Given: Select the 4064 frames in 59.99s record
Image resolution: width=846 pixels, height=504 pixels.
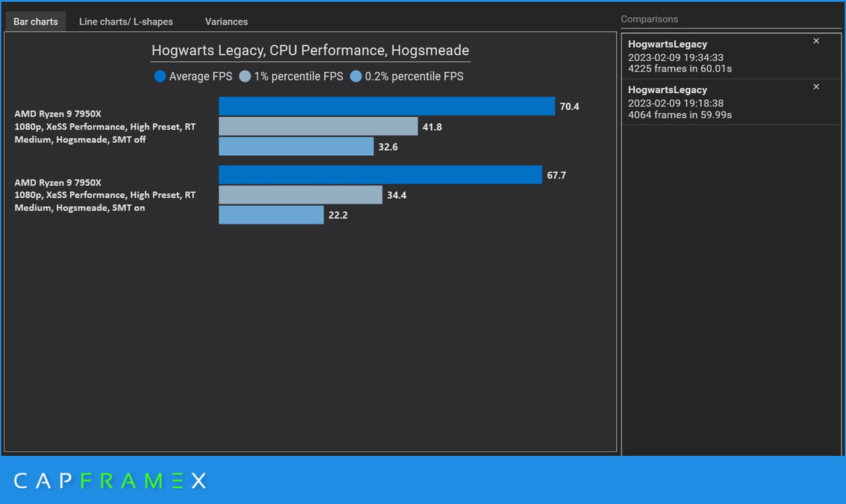Looking at the screenshot, I should [731, 102].
